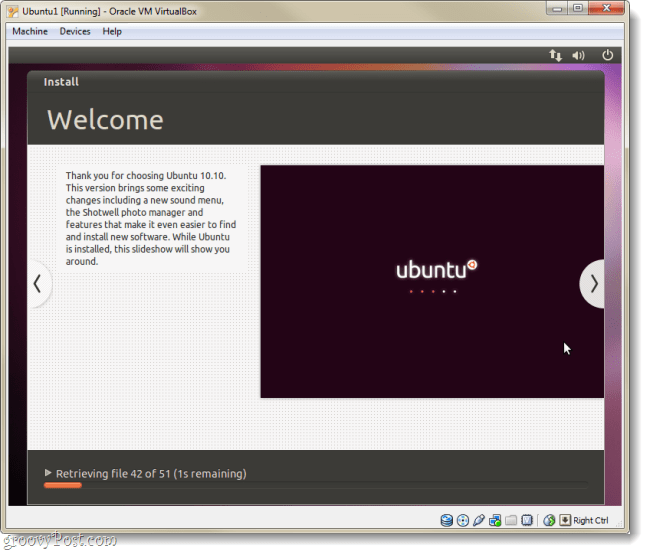Click the network adapters status icon
Viewport: 650px width, 554px height.
click(x=495, y=520)
